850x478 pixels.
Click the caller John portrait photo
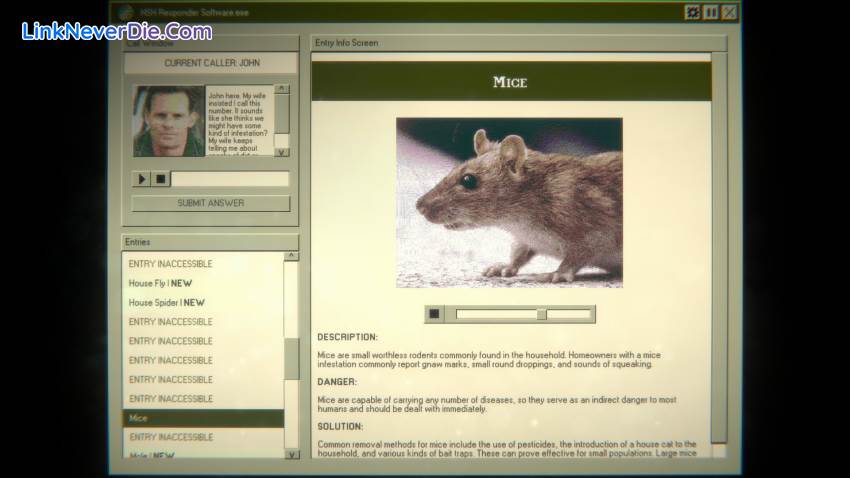tap(169, 121)
